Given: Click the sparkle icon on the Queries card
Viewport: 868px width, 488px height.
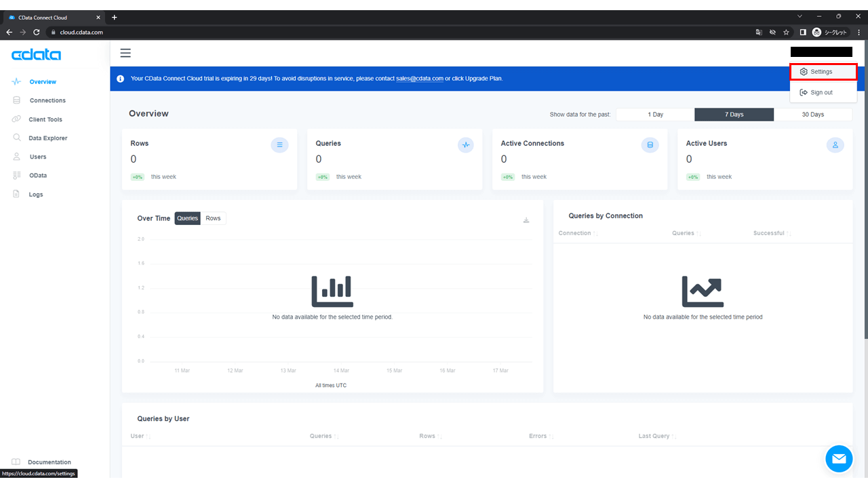Looking at the screenshot, I should click(466, 144).
